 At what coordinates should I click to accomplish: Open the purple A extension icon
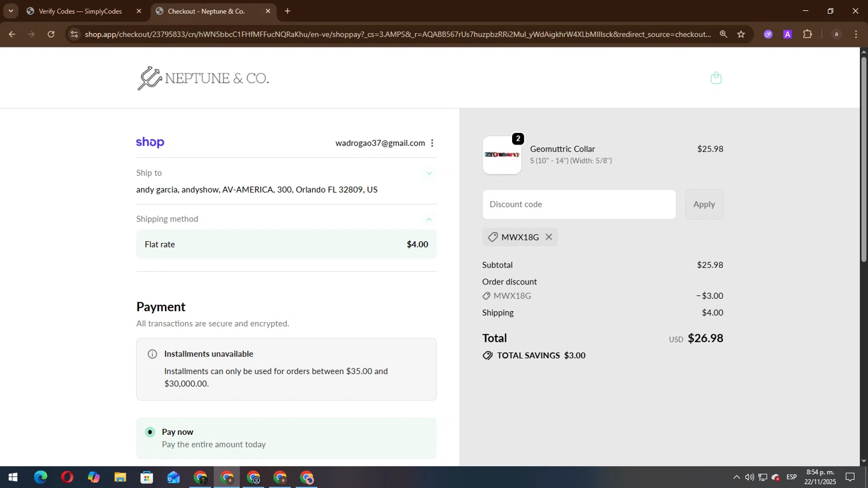click(x=788, y=34)
